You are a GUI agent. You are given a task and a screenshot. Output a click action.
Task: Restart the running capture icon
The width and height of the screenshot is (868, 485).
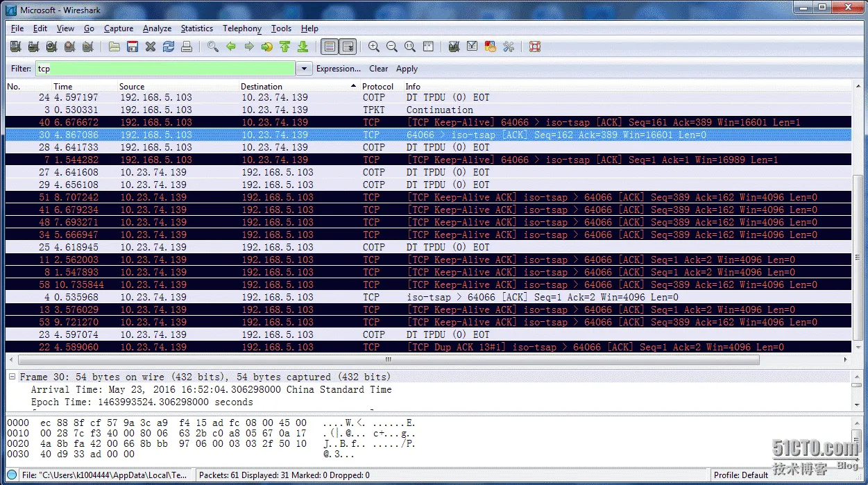coord(87,46)
